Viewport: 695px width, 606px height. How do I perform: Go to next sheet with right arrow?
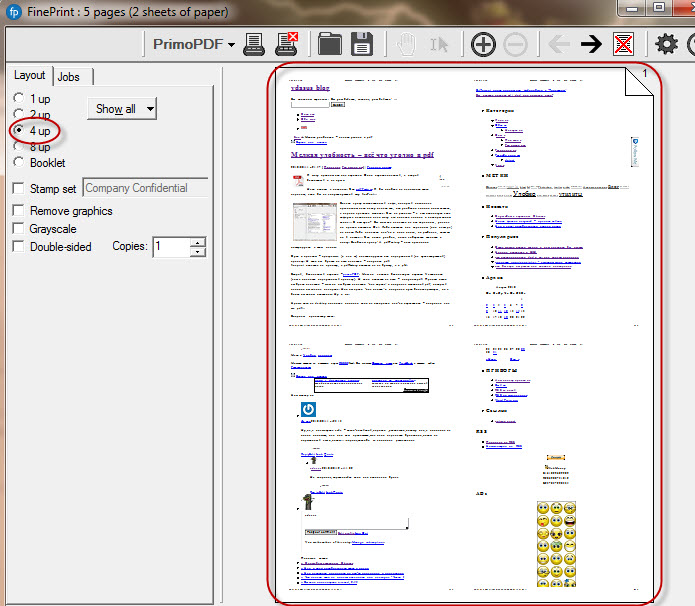(x=591, y=44)
